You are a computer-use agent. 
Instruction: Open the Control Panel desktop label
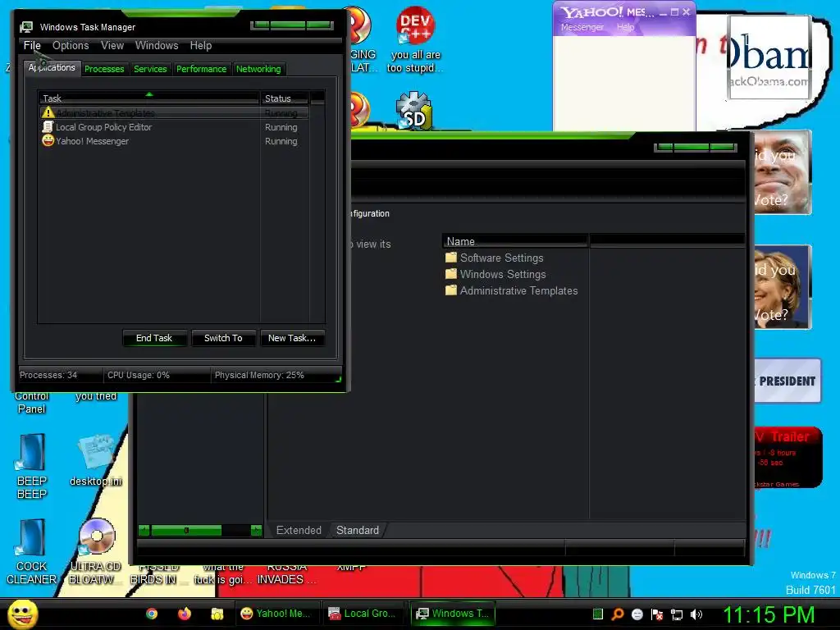[x=32, y=402]
